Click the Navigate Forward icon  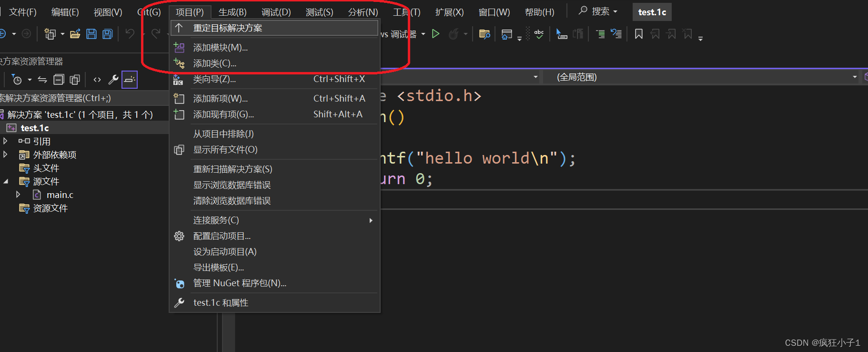point(27,33)
